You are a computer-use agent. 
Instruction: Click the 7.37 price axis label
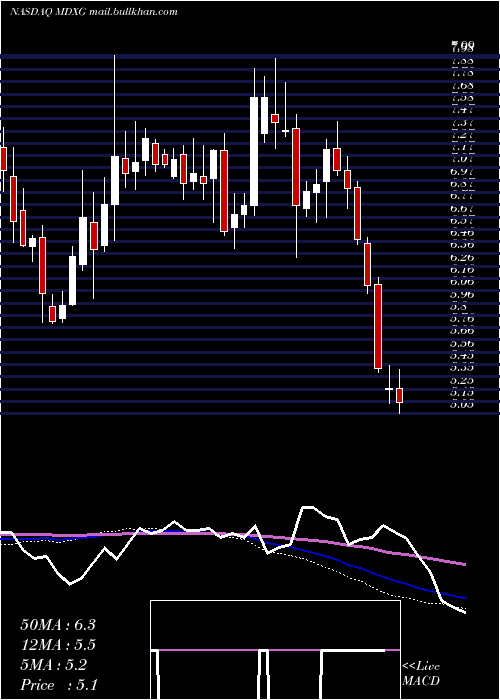click(462, 123)
